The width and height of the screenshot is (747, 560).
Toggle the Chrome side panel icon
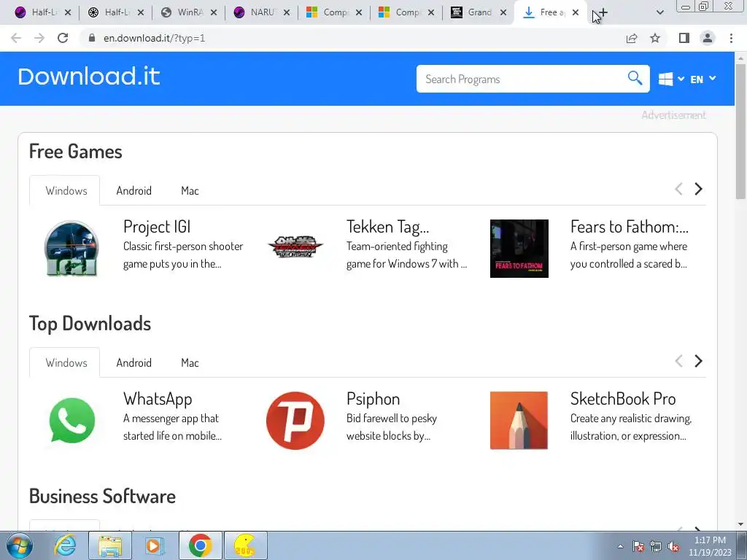[684, 38]
